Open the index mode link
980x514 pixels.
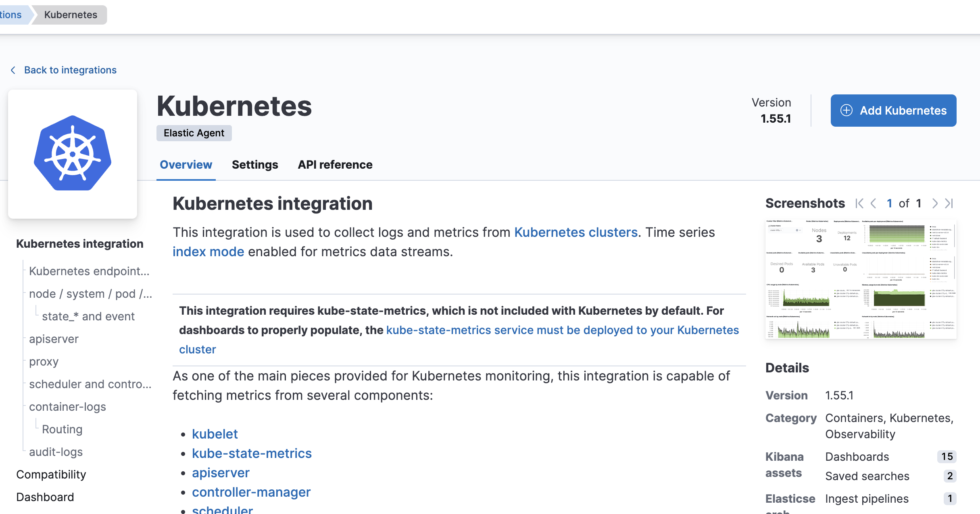[x=208, y=252]
